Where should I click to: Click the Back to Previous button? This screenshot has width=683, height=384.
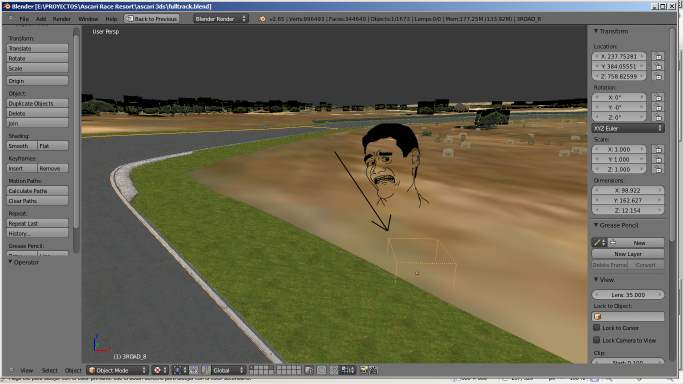point(152,19)
